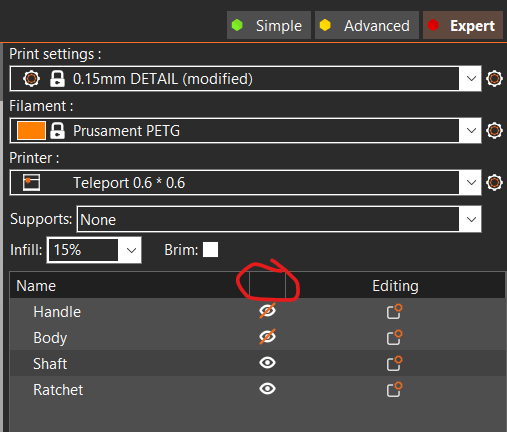The width and height of the screenshot is (507, 432).
Task: Select the Handle row in object list
Action: point(257,311)
